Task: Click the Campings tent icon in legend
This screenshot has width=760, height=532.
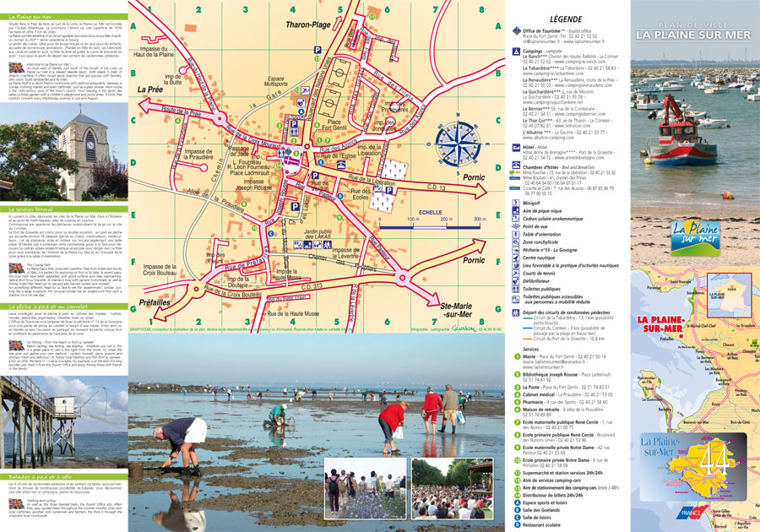Action: [517, 52]
